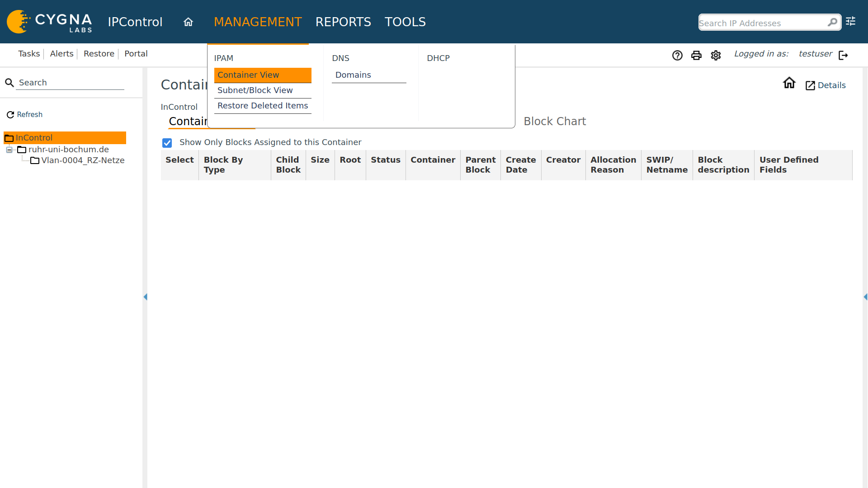Open the Tasks link

click(x=29, y=54)
